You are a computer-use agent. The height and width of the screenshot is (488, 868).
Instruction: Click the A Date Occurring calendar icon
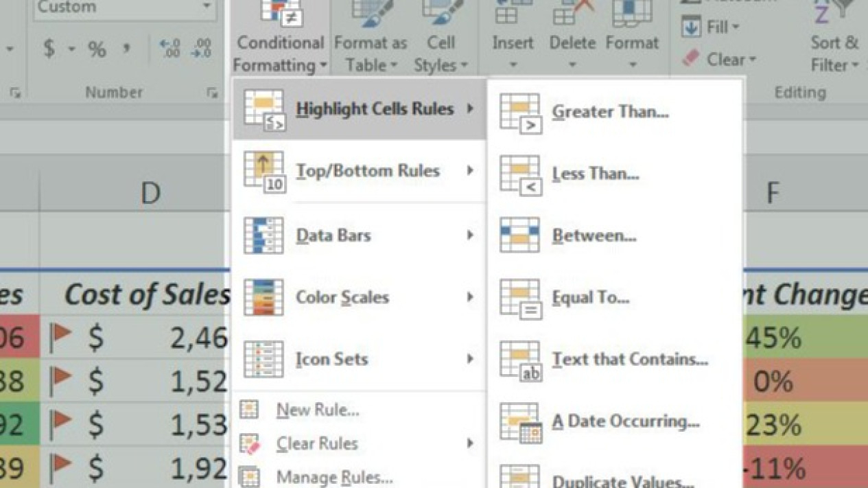[521, 423]
